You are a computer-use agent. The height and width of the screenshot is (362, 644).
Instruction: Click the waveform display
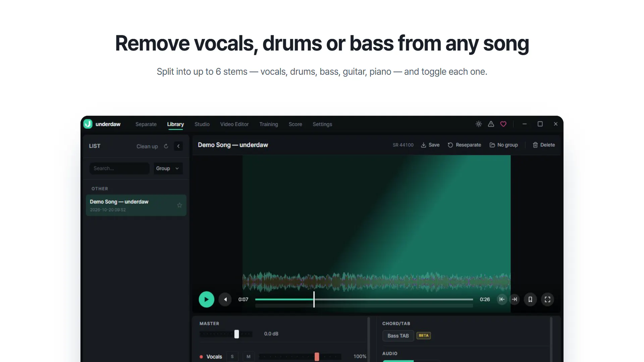click(376, 282)
